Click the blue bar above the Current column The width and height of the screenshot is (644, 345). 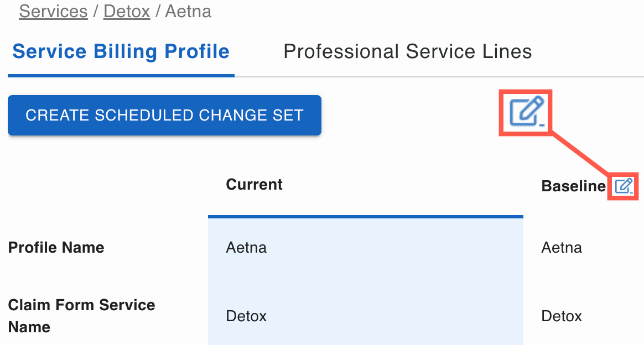click(365, 216)
